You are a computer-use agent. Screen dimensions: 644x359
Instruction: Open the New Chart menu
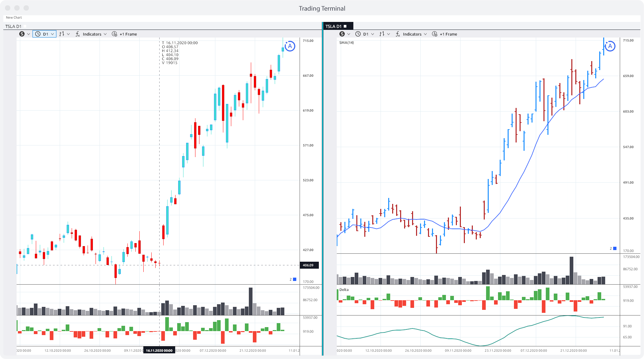coord(14,18)
